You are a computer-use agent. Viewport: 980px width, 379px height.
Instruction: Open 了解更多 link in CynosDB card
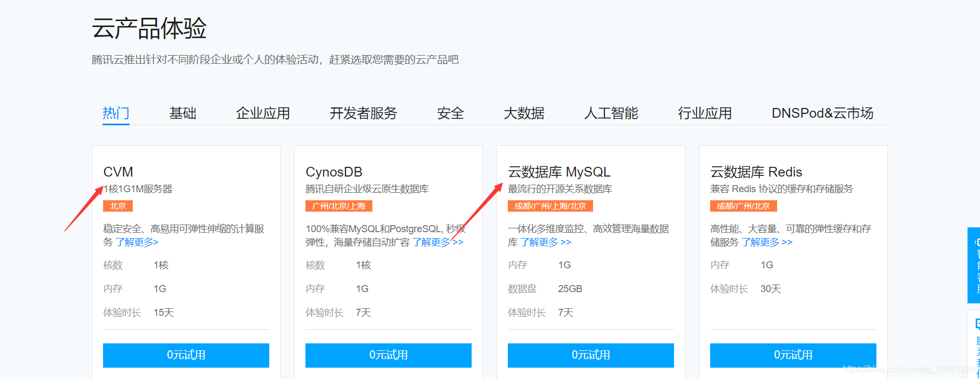[x=438, y=242]
